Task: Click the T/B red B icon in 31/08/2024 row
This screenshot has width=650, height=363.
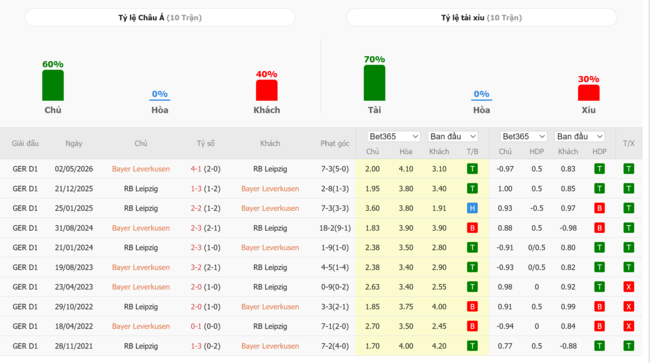Action: [472, 228]
